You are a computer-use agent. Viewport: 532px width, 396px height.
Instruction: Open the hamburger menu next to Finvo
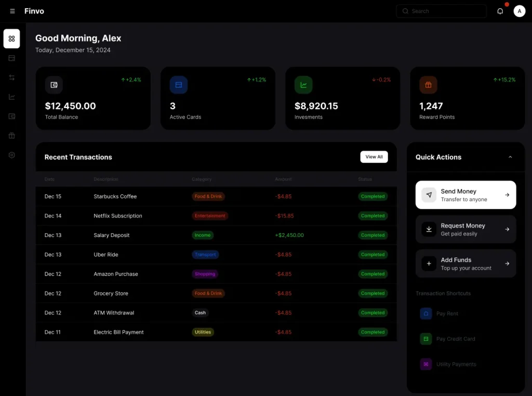click(x=12, y=11)
